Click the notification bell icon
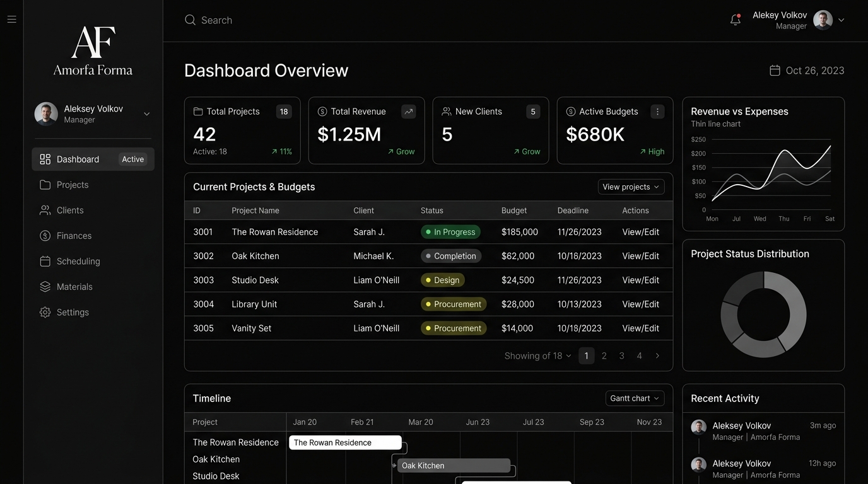 pyautogui.click(x=736, y=20)
